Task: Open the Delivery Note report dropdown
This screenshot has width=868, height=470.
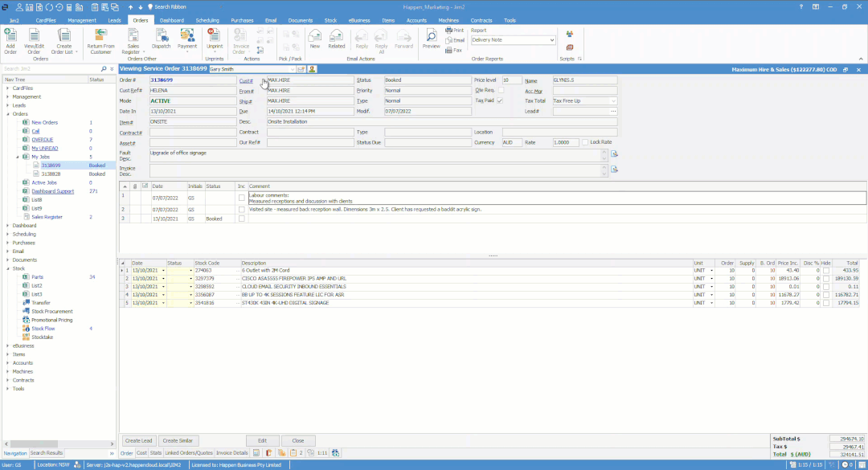Action: [552, 40]
